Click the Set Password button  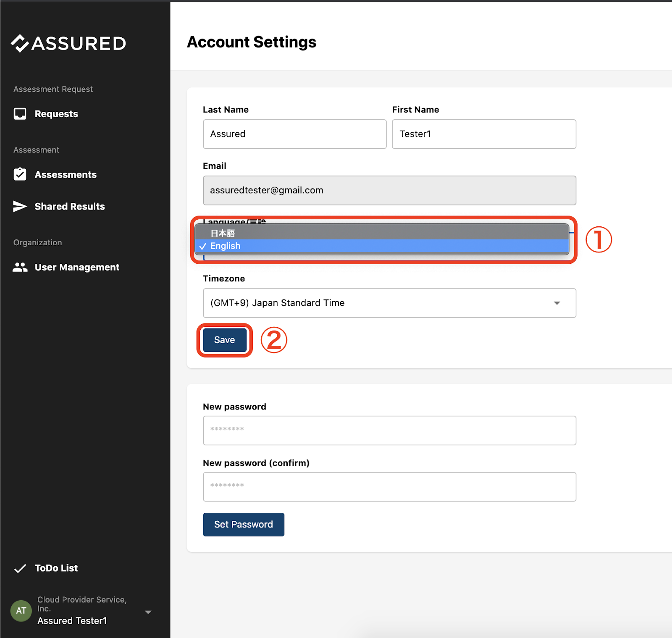pos(244,525)
